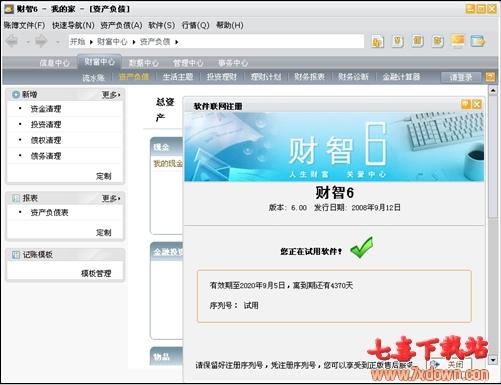Click the 记账模板 panel icon

(x=16, y=255)
